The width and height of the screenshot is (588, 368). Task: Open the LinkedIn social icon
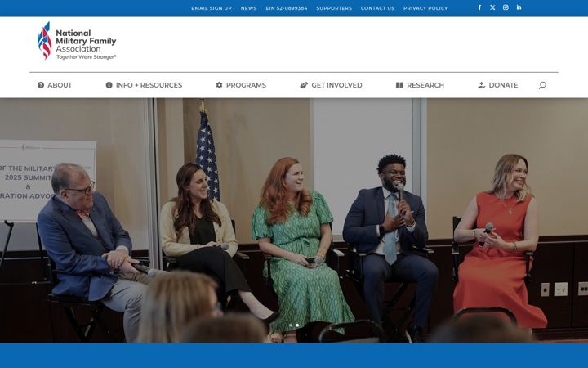(x=519, y=7)
